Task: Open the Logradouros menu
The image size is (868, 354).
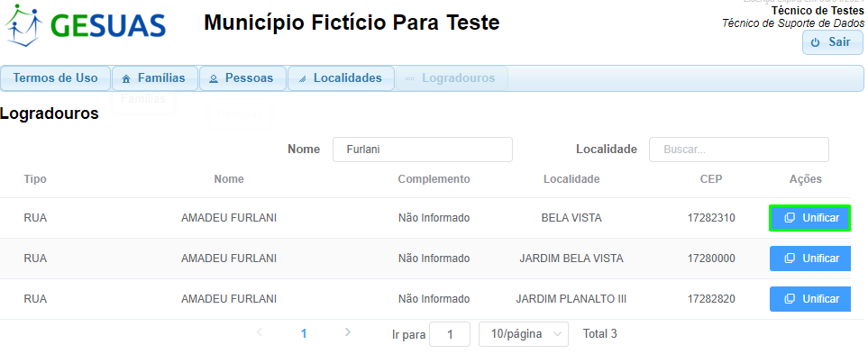Action: 452,78
